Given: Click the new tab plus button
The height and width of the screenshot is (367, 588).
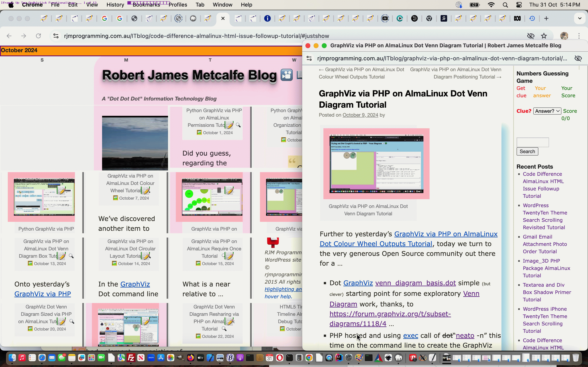Looking at the screenshot, I should pos(546,18).
